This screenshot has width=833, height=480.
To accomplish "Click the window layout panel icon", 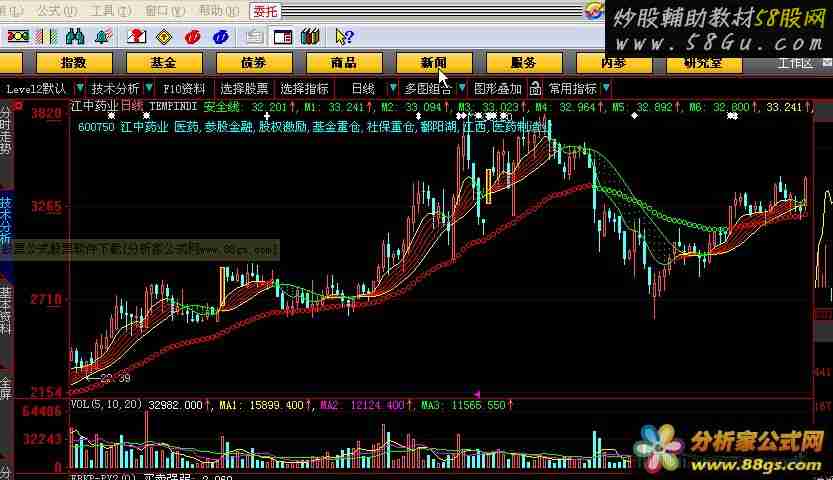I will pos(283,37).
